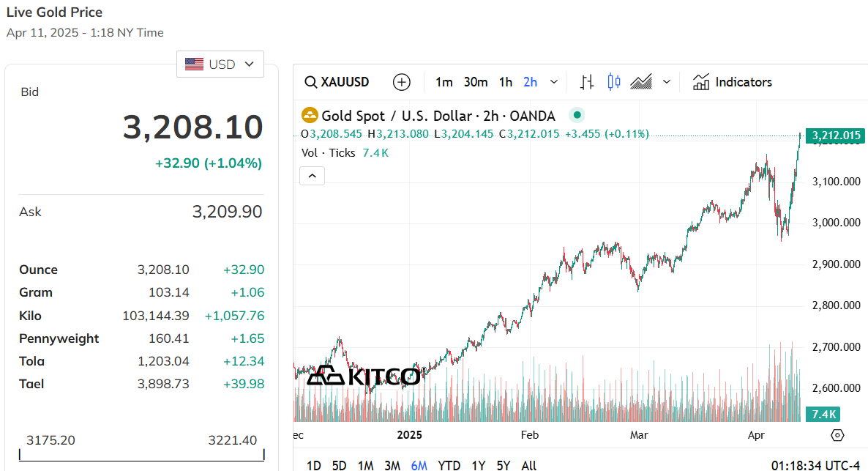
Task: Open the USD currency dropdown
Action: coord(220,64)
